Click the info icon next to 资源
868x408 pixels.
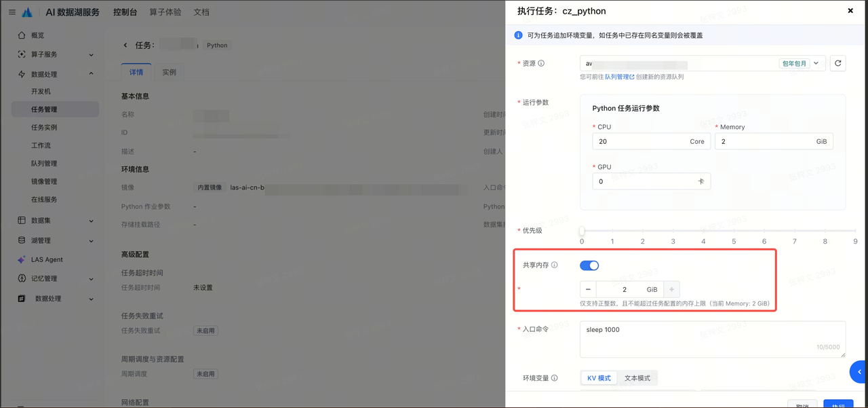[x=541, y=63]
